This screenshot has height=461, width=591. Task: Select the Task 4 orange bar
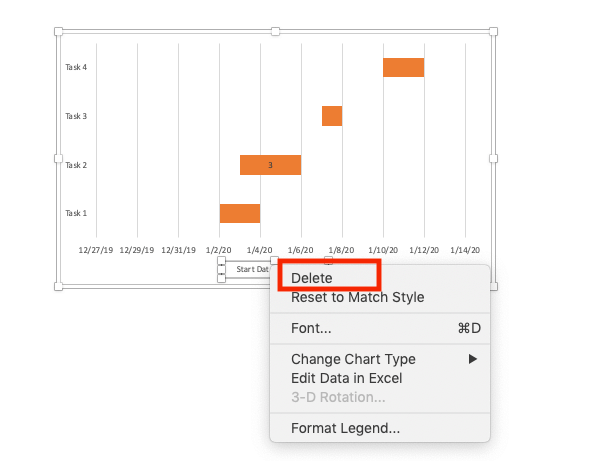[404, 67]
